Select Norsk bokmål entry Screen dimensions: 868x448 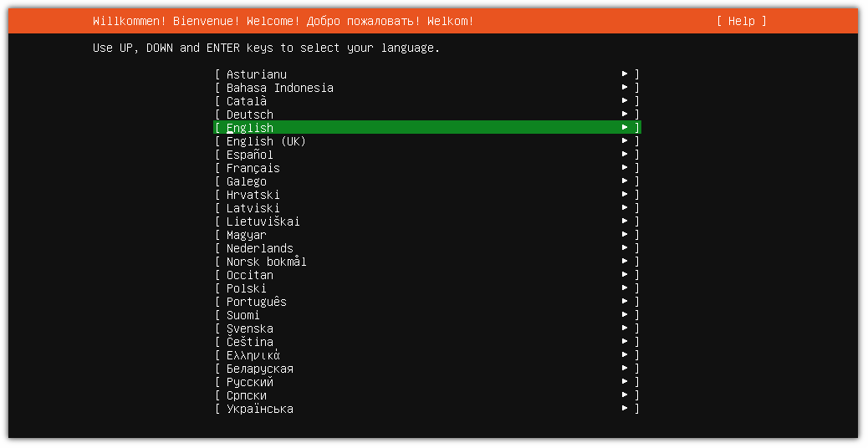[426, 262]
